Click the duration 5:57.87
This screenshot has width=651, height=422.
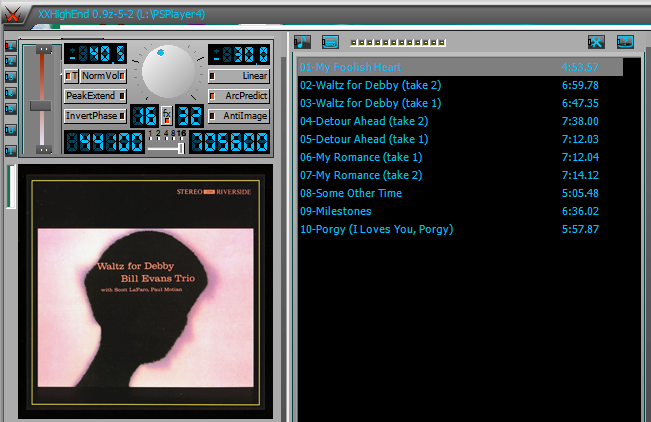point(580,229)
